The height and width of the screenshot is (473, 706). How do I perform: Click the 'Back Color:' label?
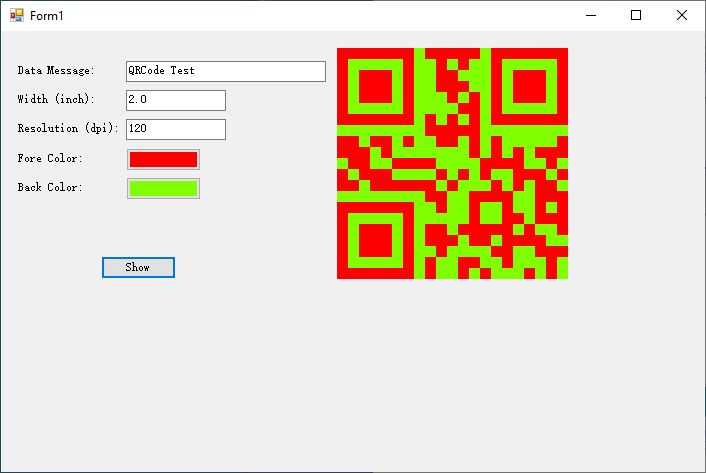tap(50, 187)
